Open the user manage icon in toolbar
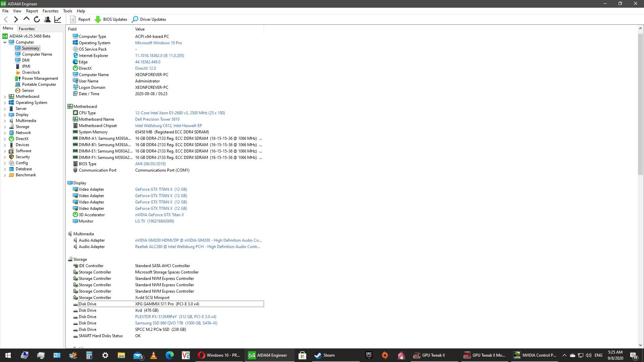The height and width of the screenshot is (362, 644). (x=47, y=19)
